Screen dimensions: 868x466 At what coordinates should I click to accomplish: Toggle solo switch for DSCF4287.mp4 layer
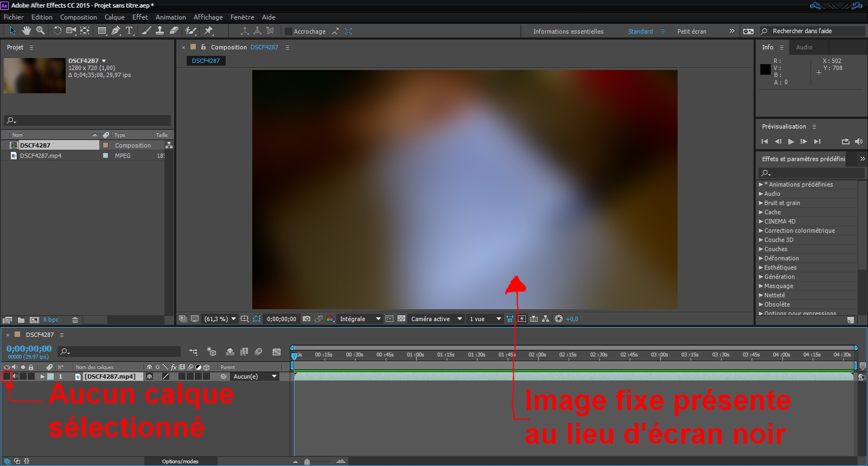(23, 376)
